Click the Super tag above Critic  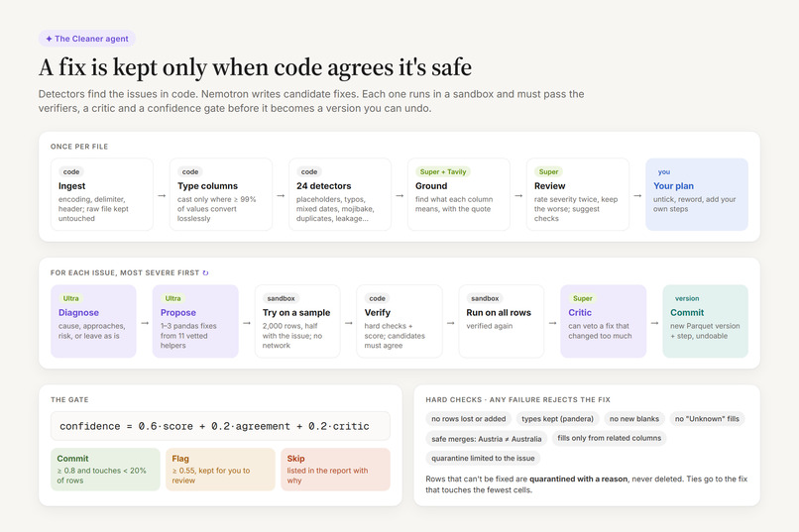(583, 298)
